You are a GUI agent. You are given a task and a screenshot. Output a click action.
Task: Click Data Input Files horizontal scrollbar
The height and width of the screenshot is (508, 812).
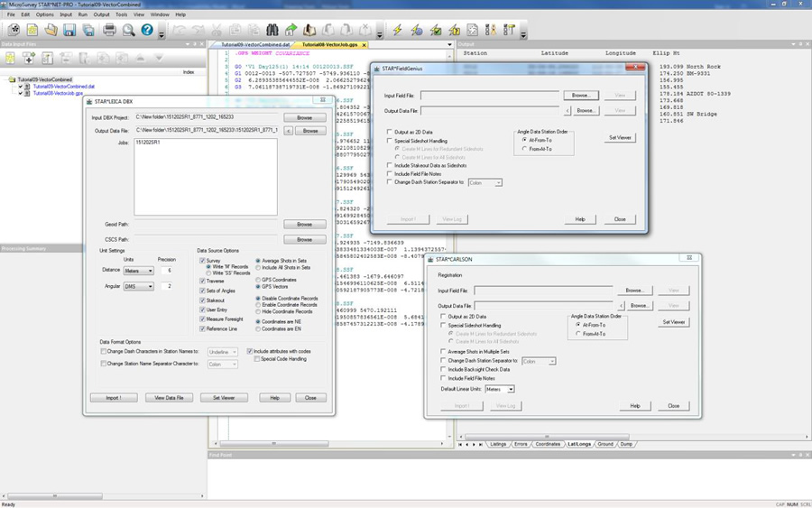[x=55, y=496]
